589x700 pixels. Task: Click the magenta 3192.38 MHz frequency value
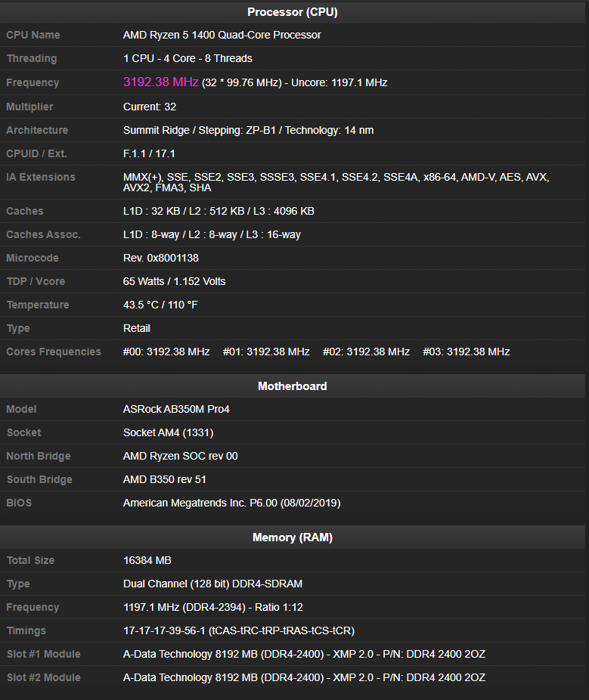[161, 82]
